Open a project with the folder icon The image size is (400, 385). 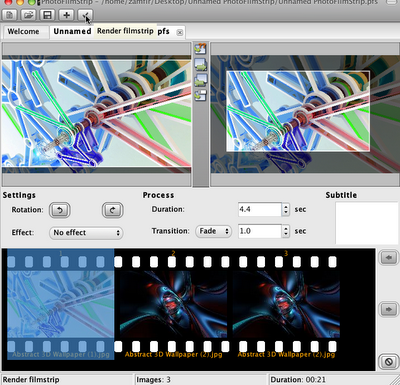[28, 15]
